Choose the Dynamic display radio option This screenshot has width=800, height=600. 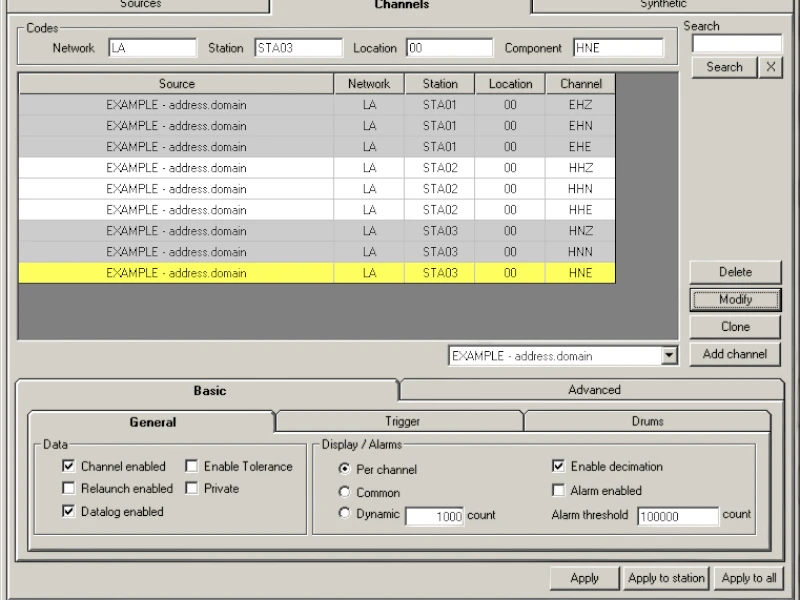[x=345, y=514]
